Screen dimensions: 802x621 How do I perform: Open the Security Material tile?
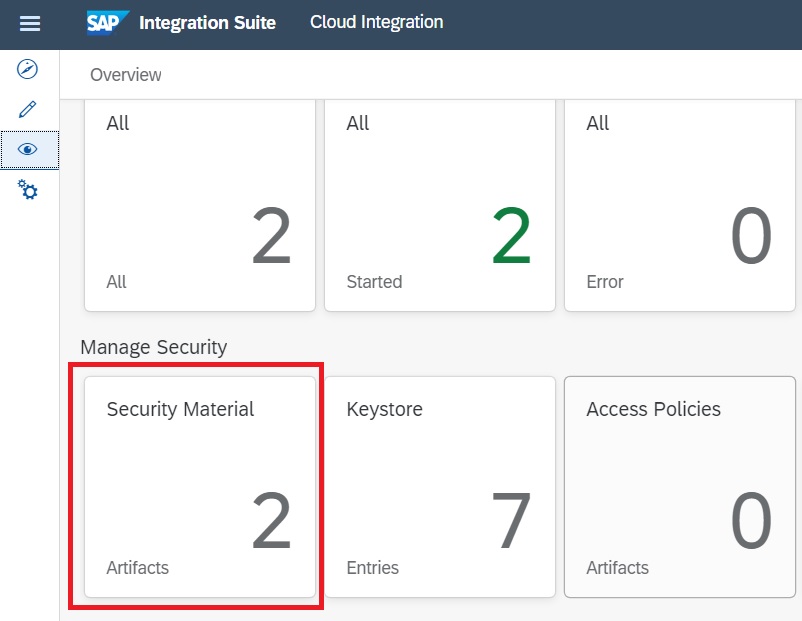pos(200,487)
